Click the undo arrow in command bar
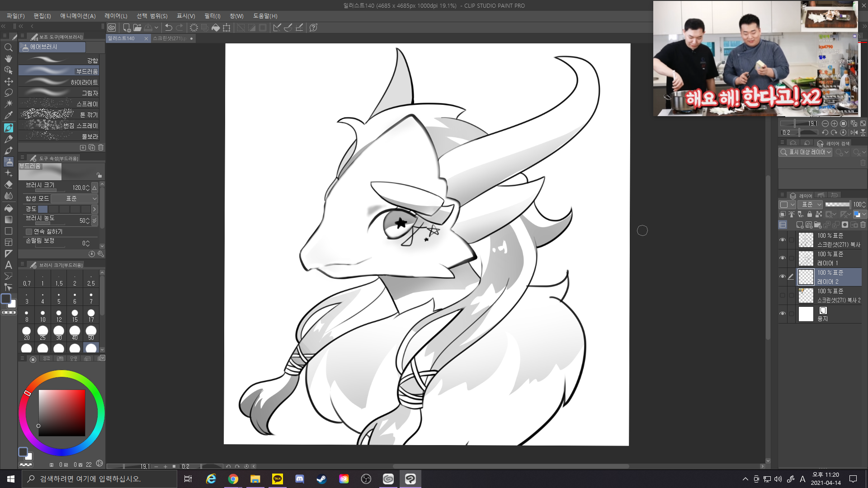The width and height of the screenshot is (868, 488). point(168,28)
